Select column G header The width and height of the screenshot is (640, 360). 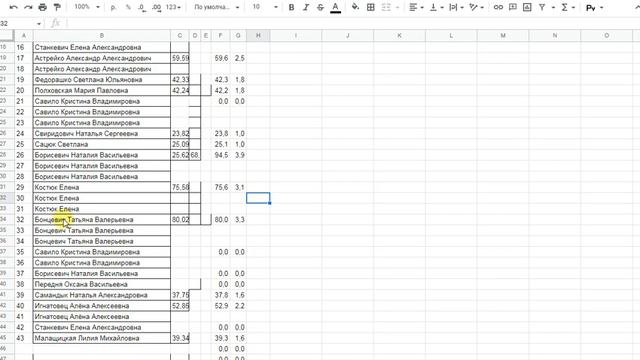[238, 36]
